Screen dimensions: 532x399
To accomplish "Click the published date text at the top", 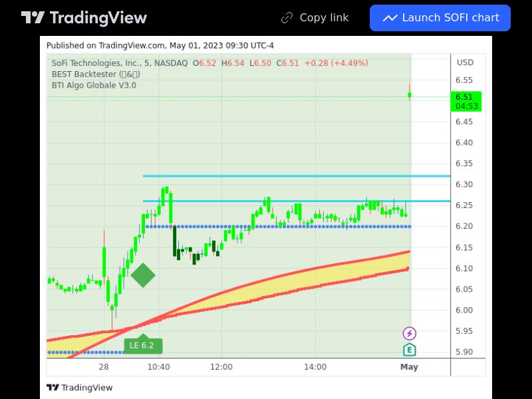I will click(x=160, y=46).
